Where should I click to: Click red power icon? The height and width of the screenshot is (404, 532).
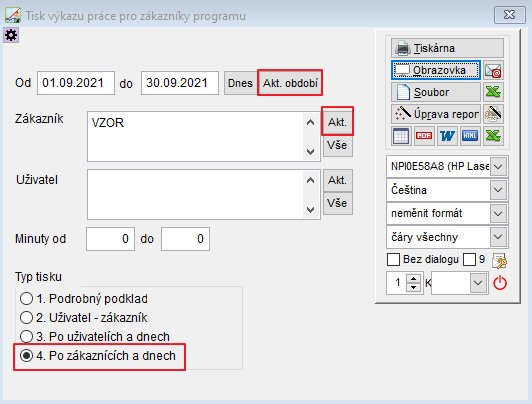[500, 283]
